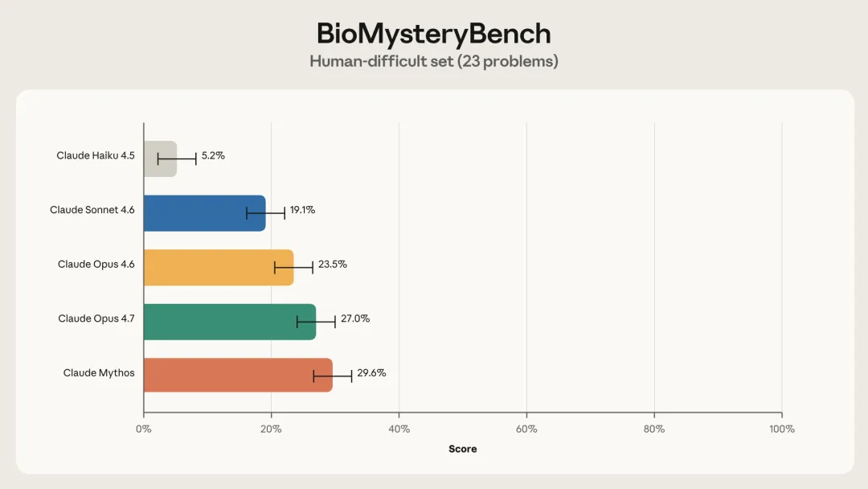Screen dimensions: 868x489
Task: Click the 100% x-axis tick label
Action: pos(781,429)
